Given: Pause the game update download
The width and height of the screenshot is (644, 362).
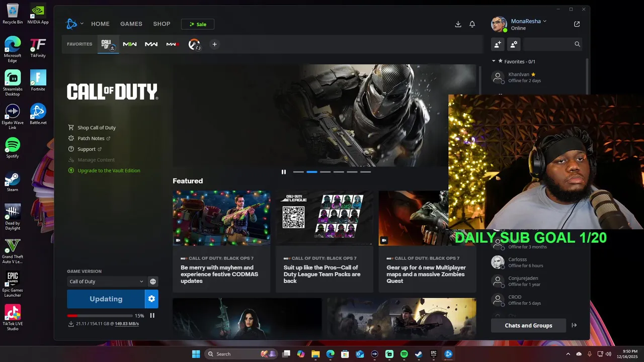Looking at the screenshot, I should coord(152,316).
